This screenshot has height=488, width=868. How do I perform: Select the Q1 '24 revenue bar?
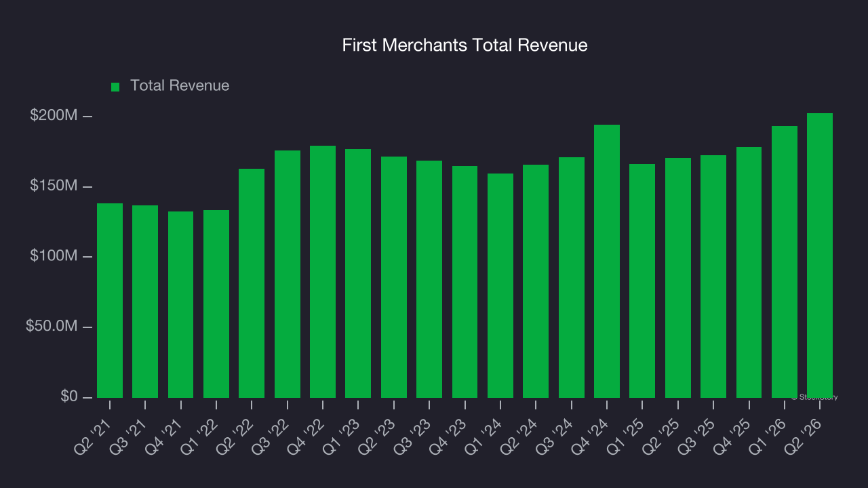[500, 285]
